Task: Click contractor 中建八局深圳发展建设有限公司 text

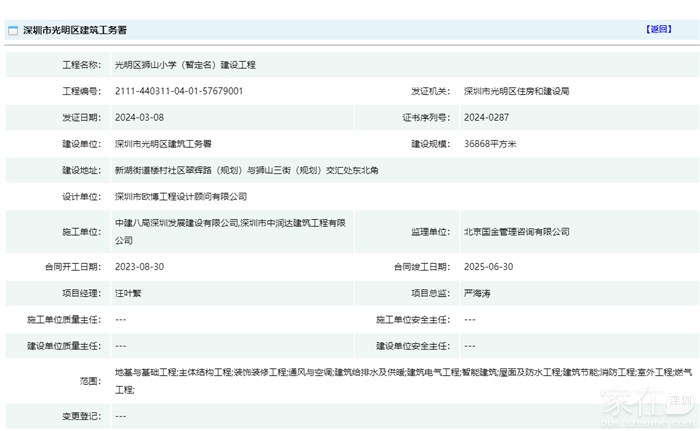Action: (x=176, y=223)
